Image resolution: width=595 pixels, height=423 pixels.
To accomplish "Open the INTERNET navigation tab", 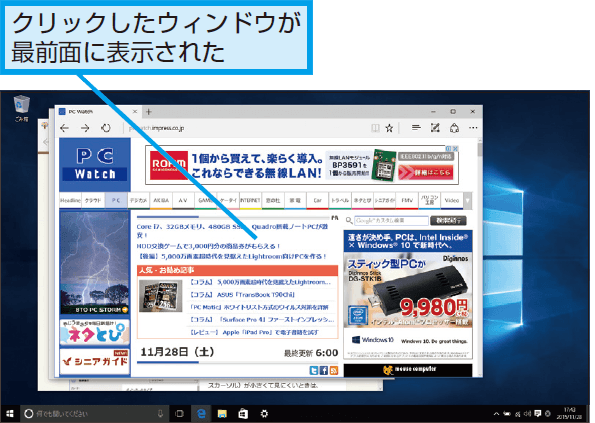I will [x=250, y=200].
